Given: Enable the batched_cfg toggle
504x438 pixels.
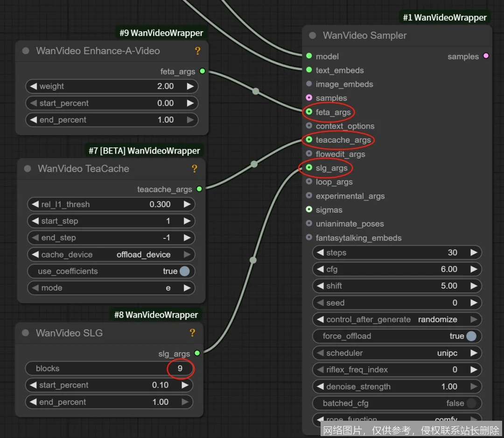Looking at the screenshot, I should coord(471,403).
